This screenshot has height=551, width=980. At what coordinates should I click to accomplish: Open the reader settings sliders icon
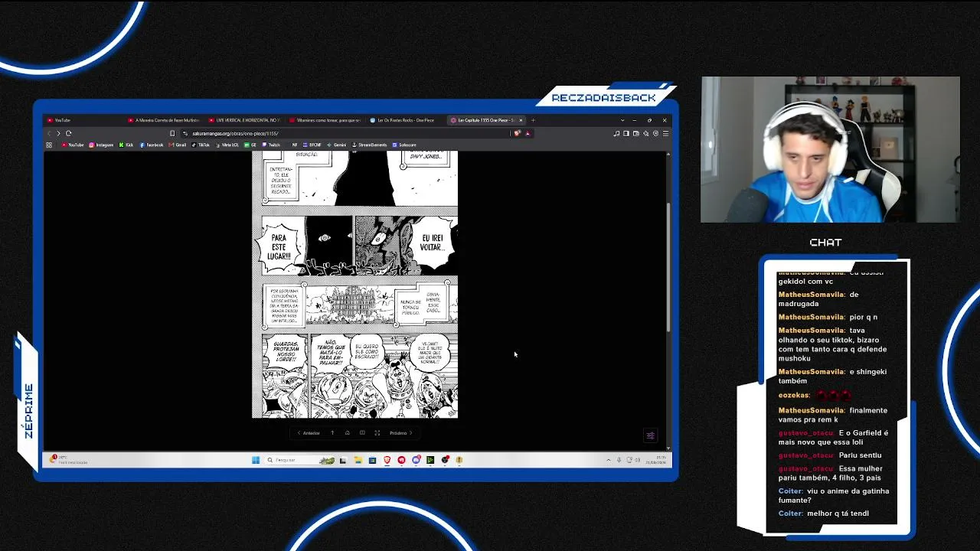[650, 435]
